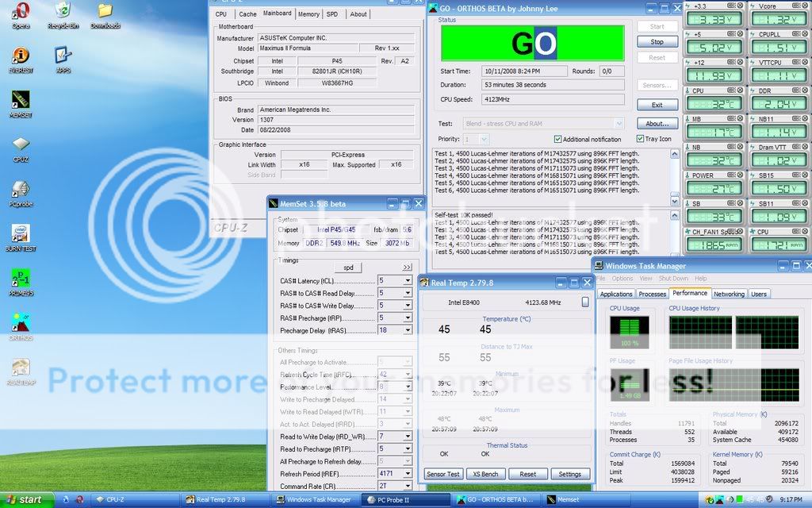This screenshot has height=508, width=812.
Task: Close the MB temperature panel in PC Probe
Action: click(x=741, y=118)
